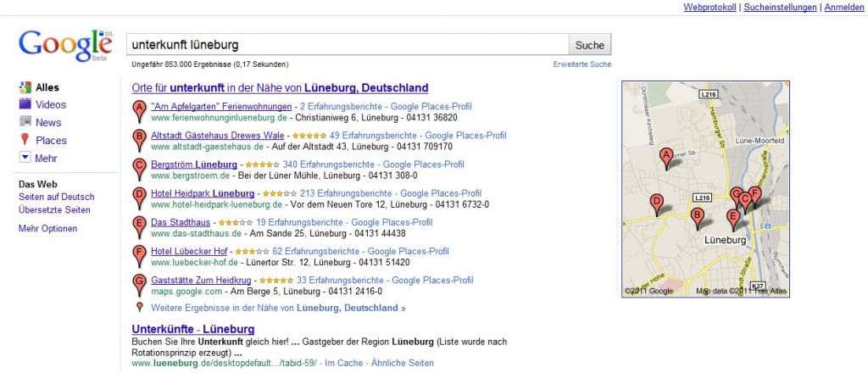Open Ähnliche Seiten link

[x=403, y=364]
